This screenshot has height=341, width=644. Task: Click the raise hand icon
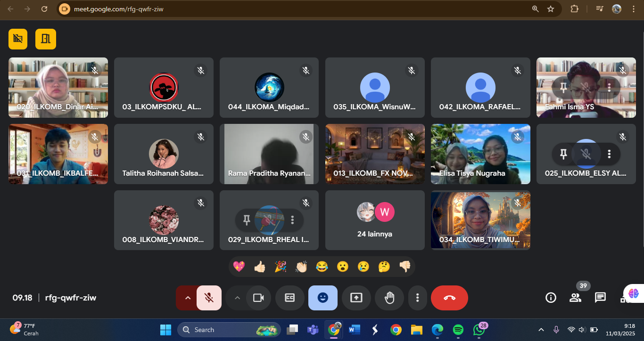389,298
